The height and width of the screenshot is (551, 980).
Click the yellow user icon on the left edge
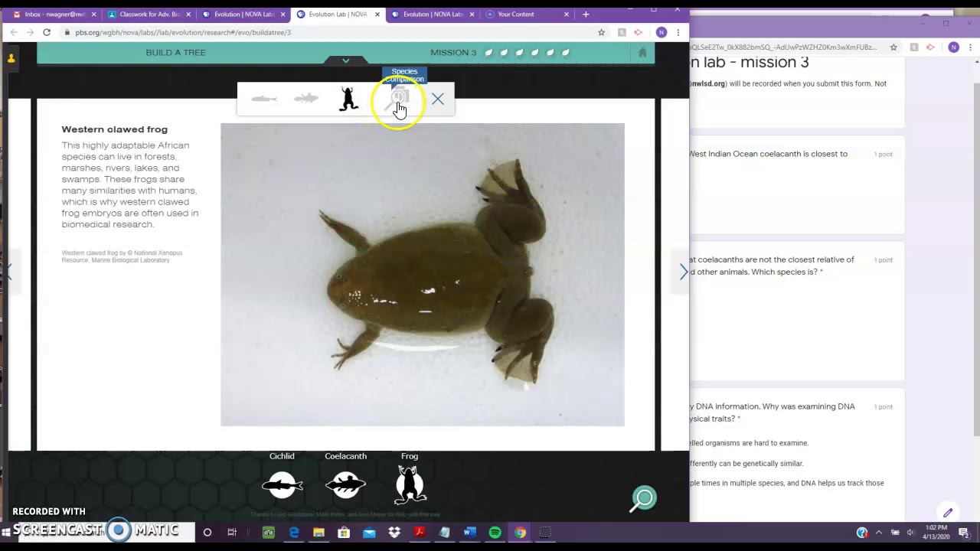(11, 58)
